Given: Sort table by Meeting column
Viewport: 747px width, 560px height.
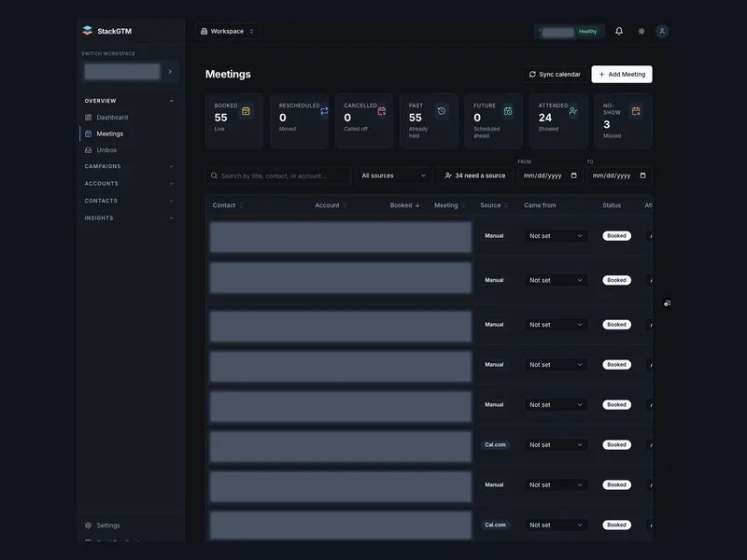Looking at the screenshot, I should tap(450, 205).
